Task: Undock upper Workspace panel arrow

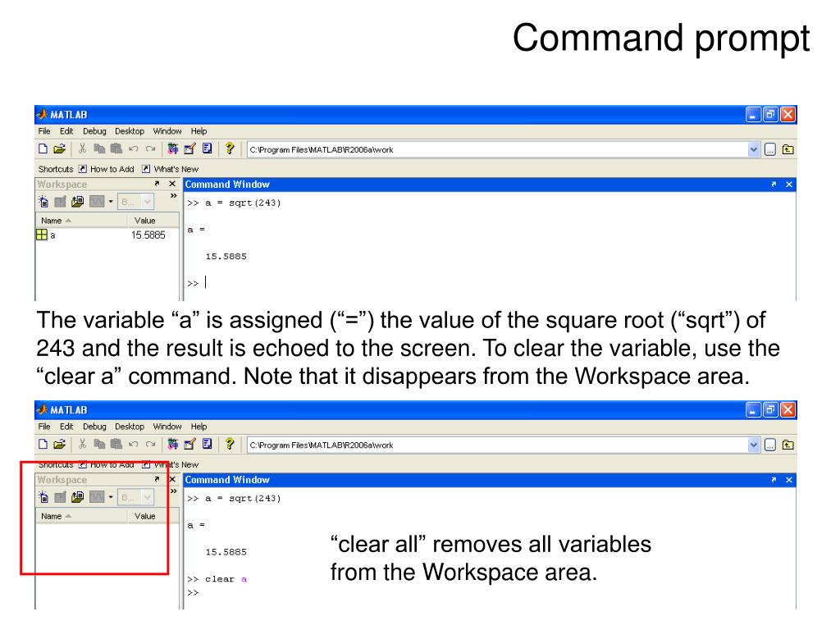Action: click(x=157, y=184)
